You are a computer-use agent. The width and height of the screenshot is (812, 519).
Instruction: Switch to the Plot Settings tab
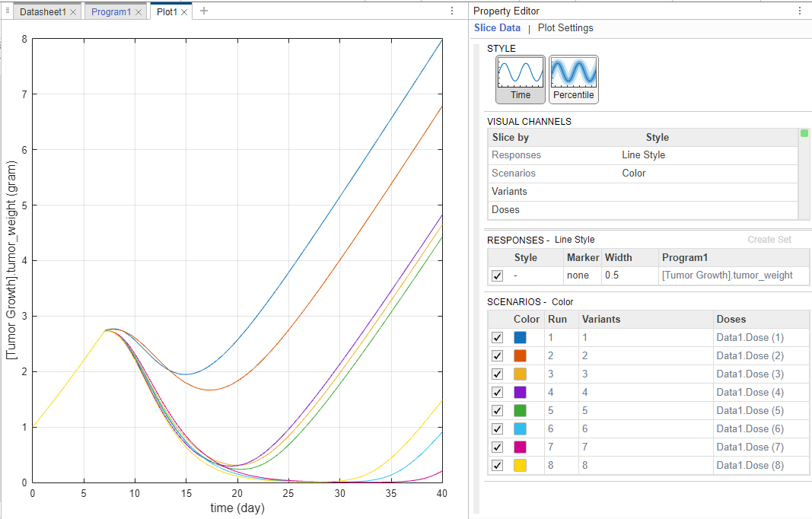[x=565, y=28]
